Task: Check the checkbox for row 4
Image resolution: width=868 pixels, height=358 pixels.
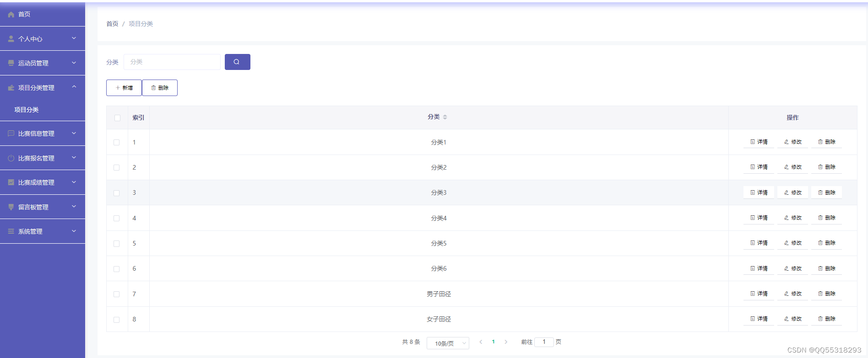Action: [x=117, y=219]
